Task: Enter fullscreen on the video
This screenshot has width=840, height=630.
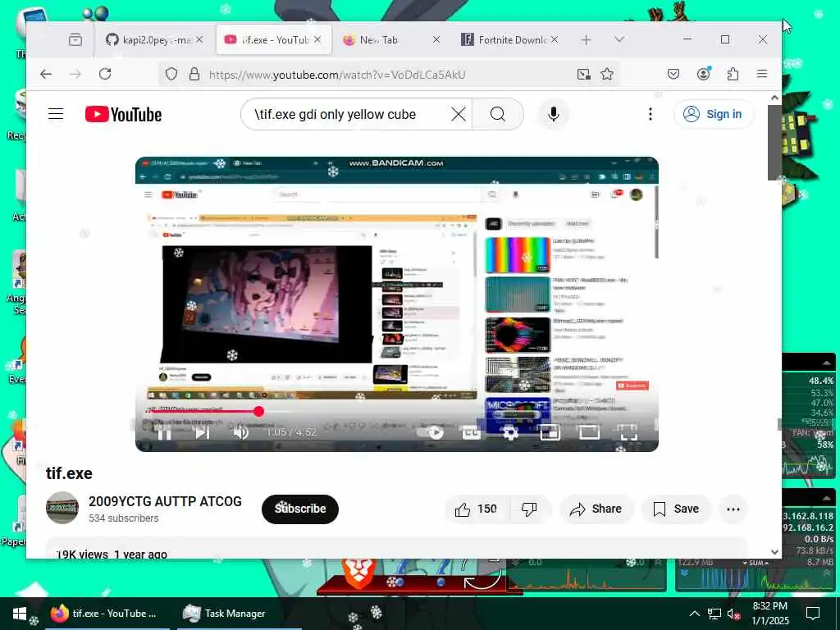Action: tap(628, 432)
